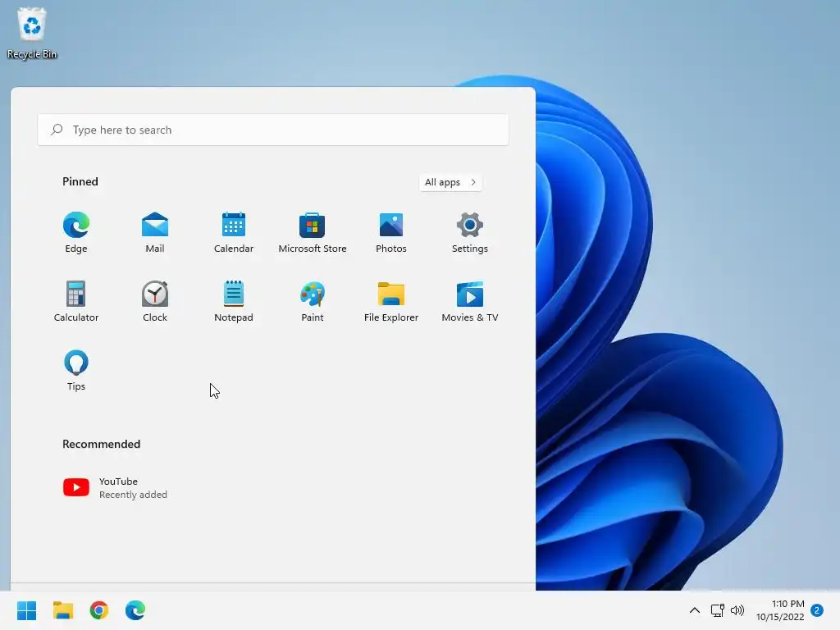The height and width of the screenshot is (630, 840).
Task: Open the Clock app
Action: (155, 301)
